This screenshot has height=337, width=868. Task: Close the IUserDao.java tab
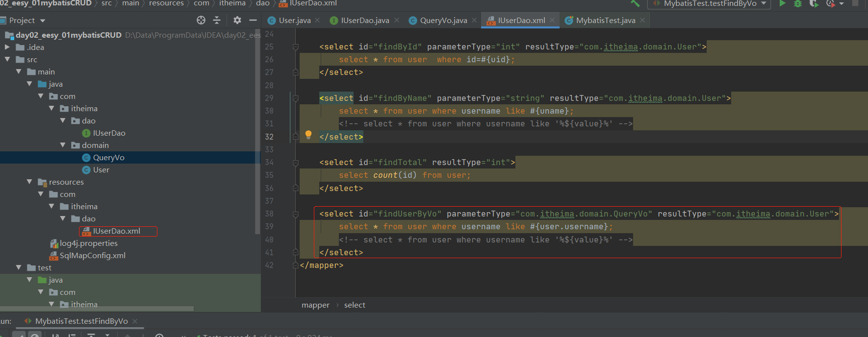tap(397, 20)
